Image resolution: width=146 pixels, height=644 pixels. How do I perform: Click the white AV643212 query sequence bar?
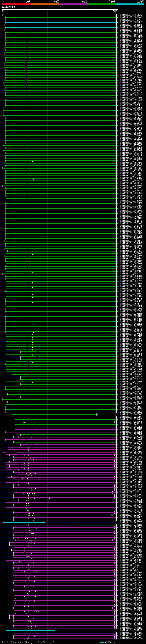(60, 10)
